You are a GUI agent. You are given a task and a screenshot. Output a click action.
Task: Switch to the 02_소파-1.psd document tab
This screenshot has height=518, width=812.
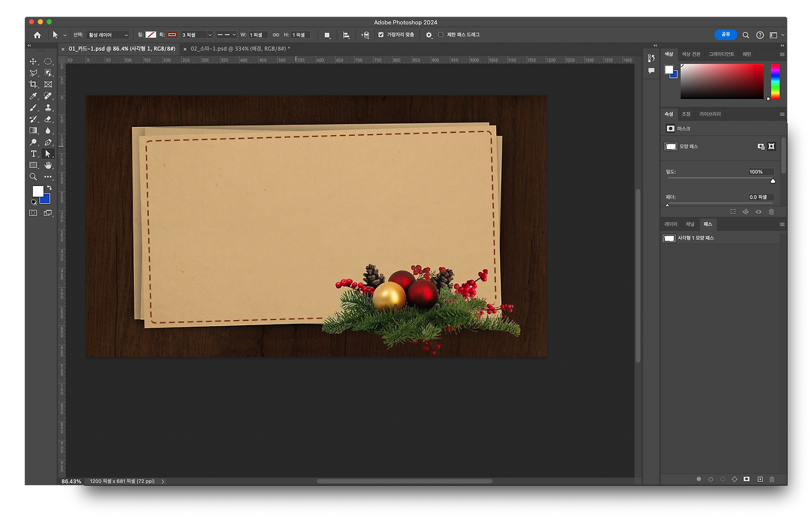[240, 48]
